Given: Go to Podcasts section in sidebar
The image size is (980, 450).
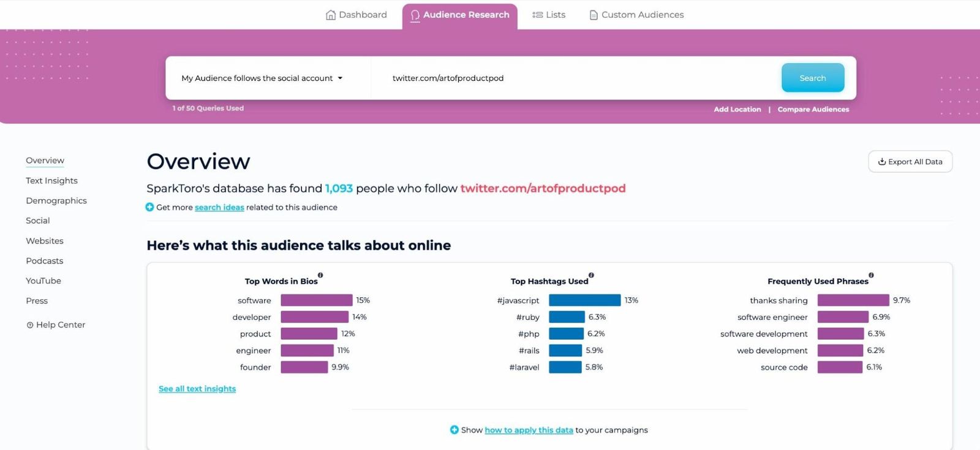Looking at the screenshot, I should tap(45, 261).
